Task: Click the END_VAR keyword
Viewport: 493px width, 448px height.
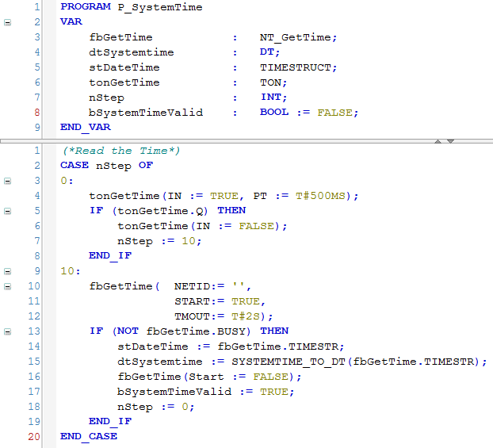Action: click(86, 128)
